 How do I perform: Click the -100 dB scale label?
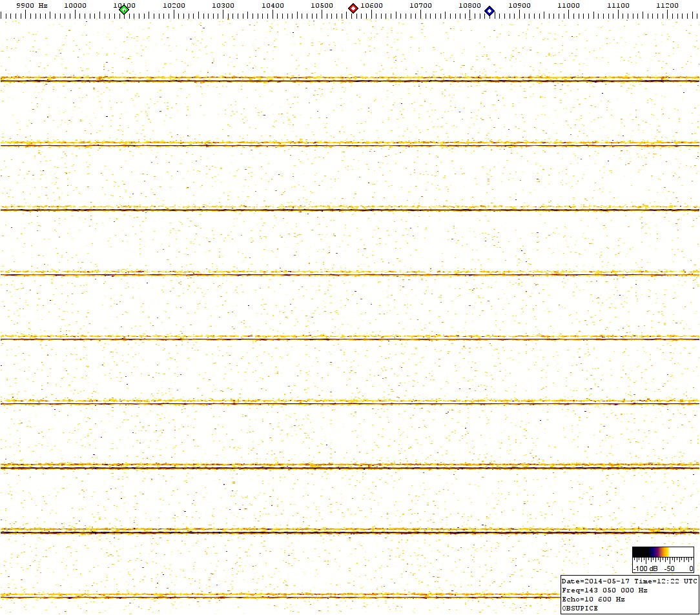(x=646, y=569)
